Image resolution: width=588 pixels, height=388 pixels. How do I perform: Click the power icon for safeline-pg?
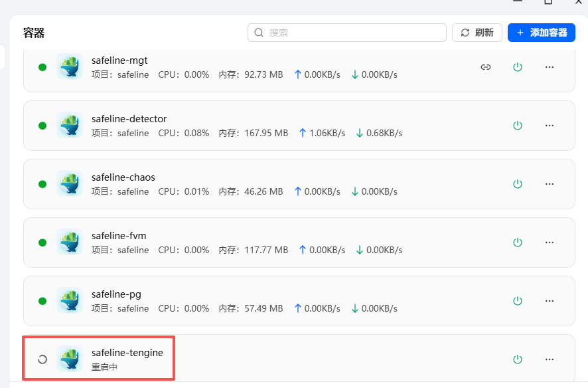(518, 301)
